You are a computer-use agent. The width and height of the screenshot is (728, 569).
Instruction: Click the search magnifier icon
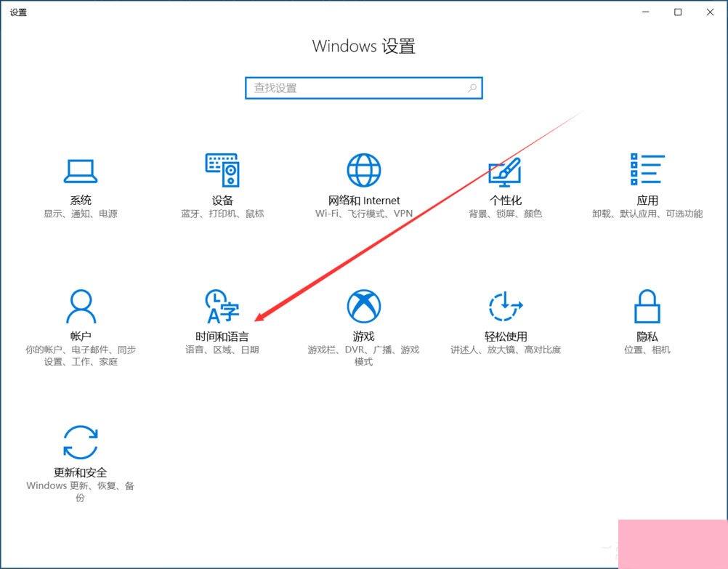click(x=472, y=88)
